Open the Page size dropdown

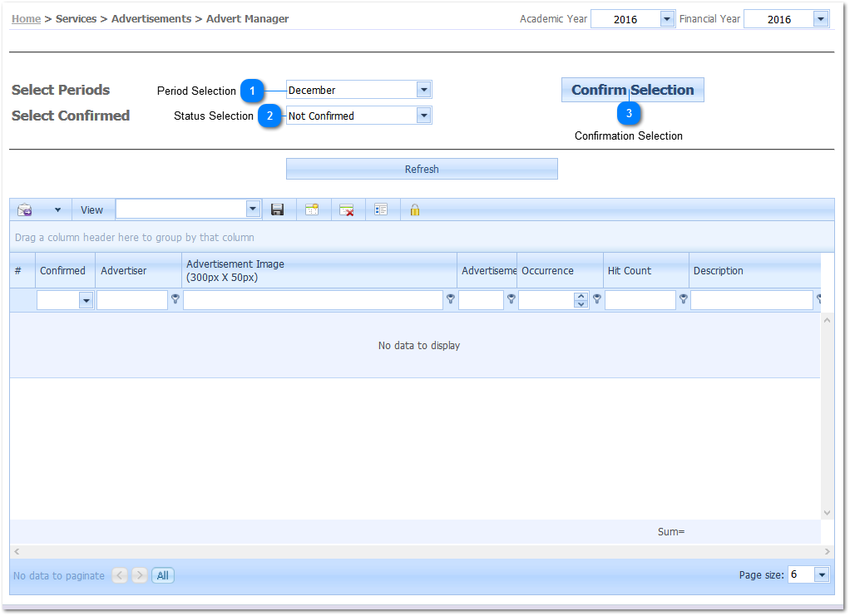[x=822, y=575]
